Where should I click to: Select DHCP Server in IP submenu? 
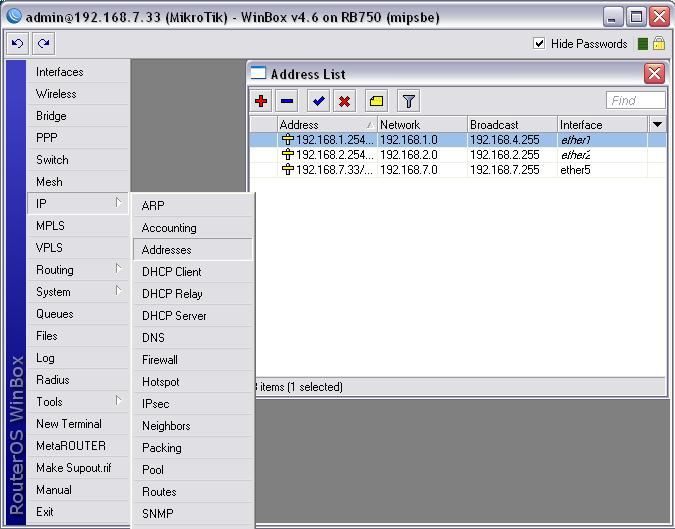tap(193, 316)
